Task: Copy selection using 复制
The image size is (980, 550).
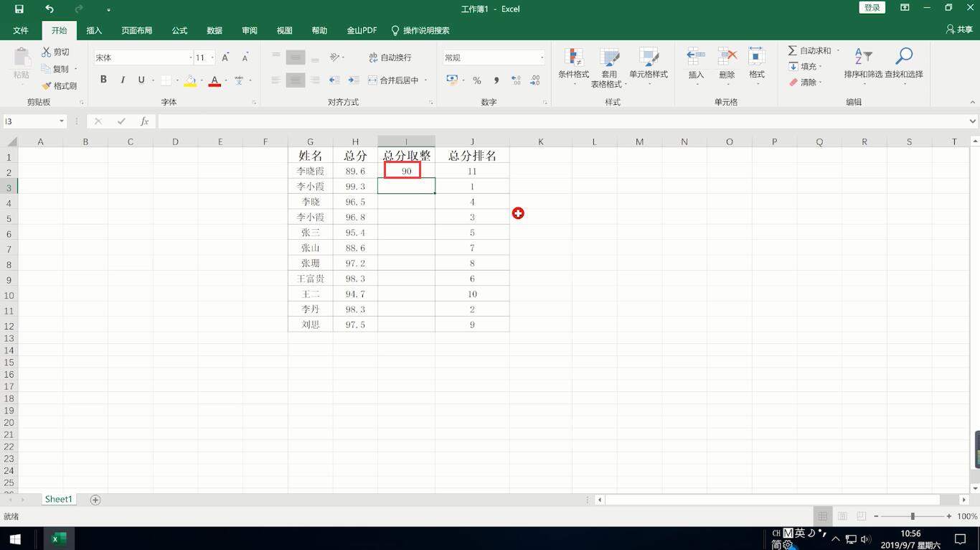Action: [55, 69]
